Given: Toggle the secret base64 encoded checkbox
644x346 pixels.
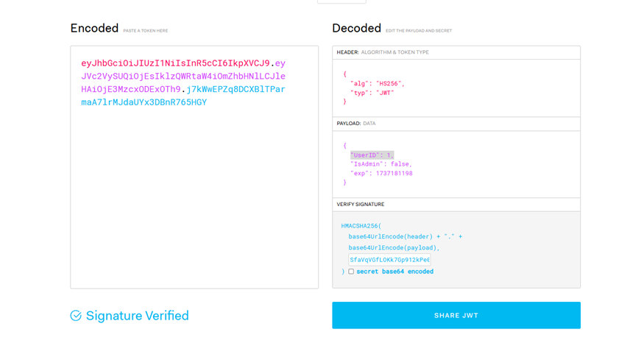Looking at the screenshot, I should pyautogui.click(x=351, y=272).
